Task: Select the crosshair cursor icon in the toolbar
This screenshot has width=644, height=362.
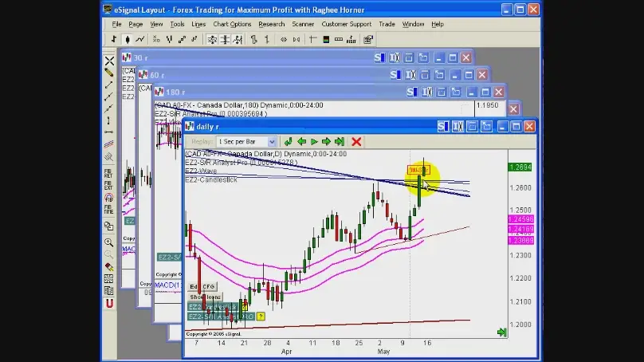Action: coord(313,39)
